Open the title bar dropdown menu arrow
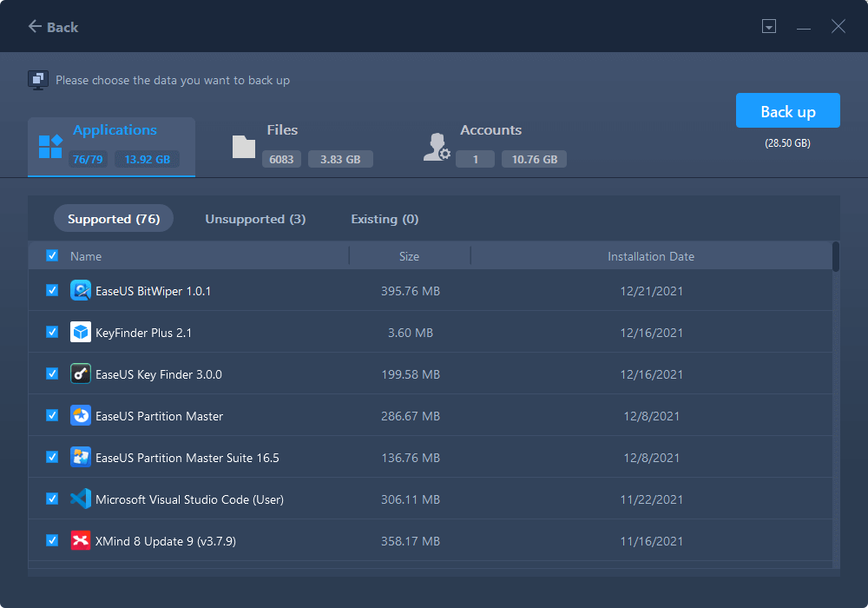Image resolution: width=868 pixels, height=608 pixels. [768, 27]
